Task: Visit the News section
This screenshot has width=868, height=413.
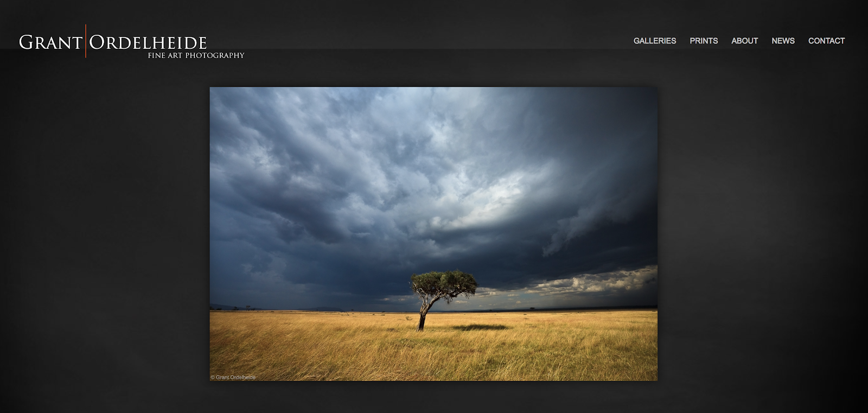Action: (x=783, y=41)
